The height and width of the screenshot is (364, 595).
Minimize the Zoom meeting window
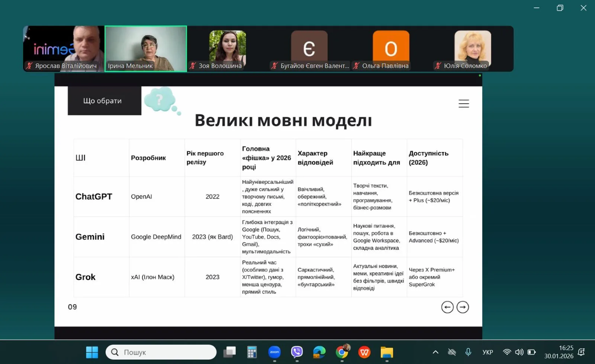point(537,8)
